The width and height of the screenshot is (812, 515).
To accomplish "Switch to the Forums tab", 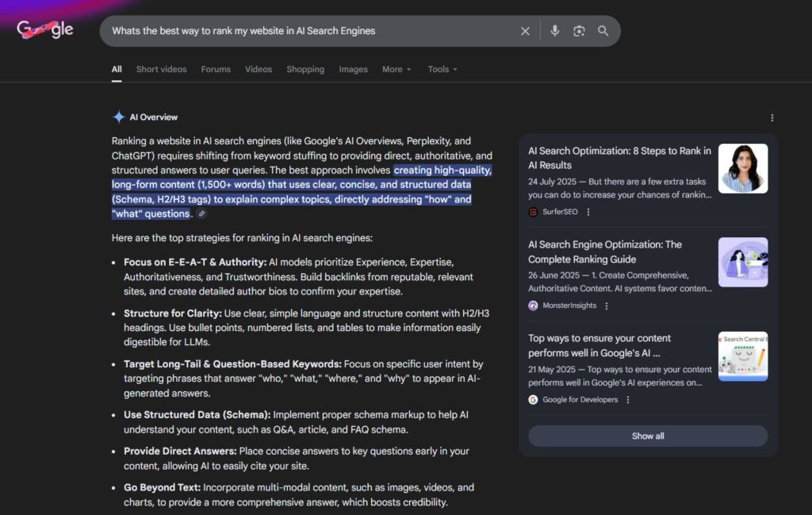I will pos(215,69).
